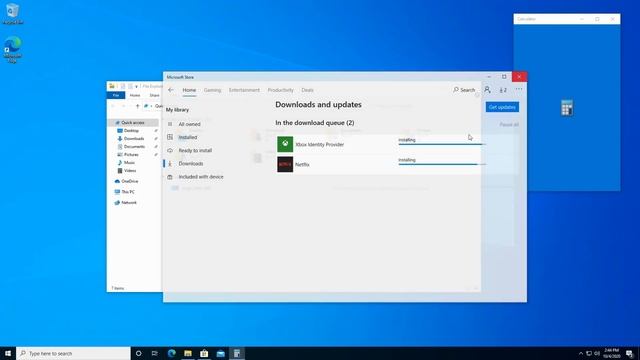
Task: Open the user account icon
Action: pyautogui.click(x=487, y=90)
